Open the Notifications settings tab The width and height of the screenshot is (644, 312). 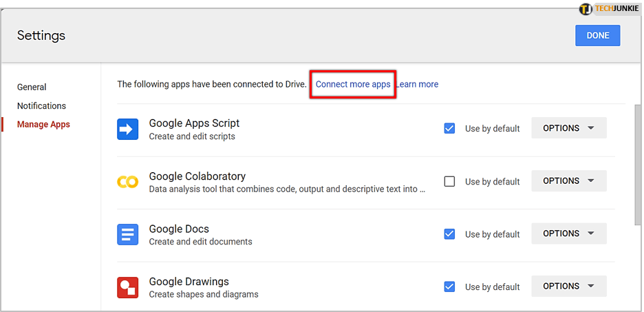click(41, 106)
